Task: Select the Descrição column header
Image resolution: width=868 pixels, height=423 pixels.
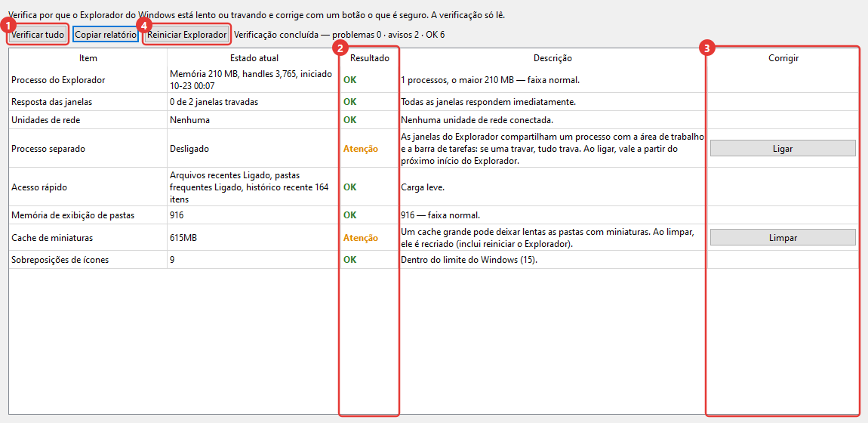Action: (x=553, y=57)
